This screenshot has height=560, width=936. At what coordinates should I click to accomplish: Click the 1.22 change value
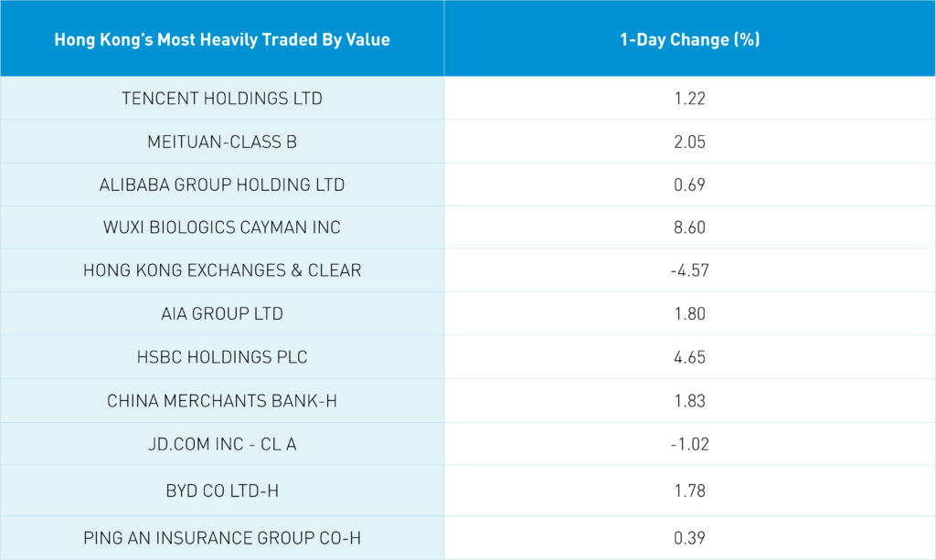689,98
